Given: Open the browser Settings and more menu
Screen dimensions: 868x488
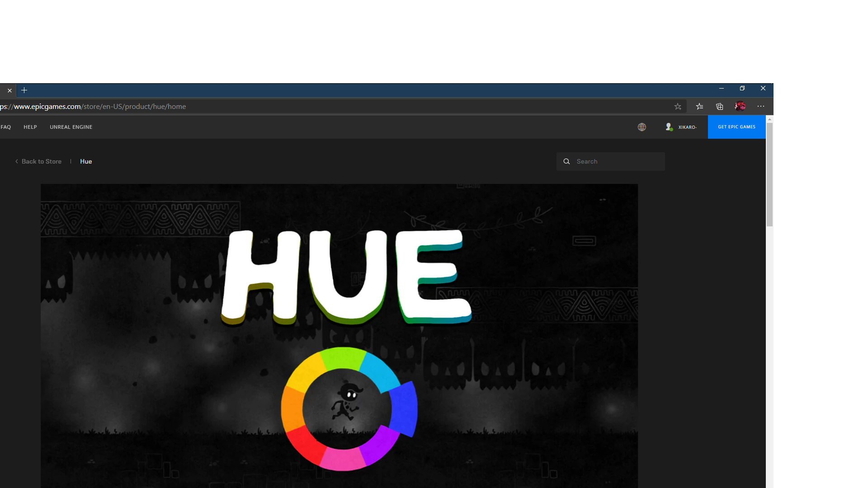Looking at the screenshot, I should 761,107.
